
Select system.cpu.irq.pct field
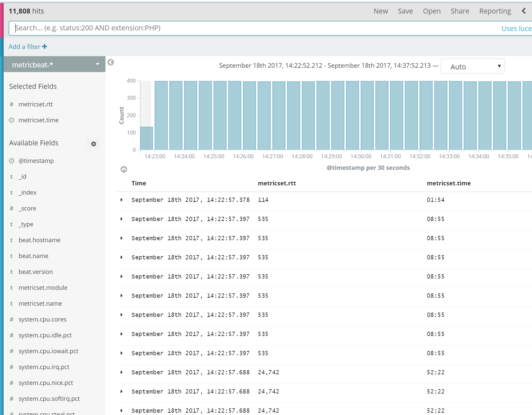click(44, 367)
